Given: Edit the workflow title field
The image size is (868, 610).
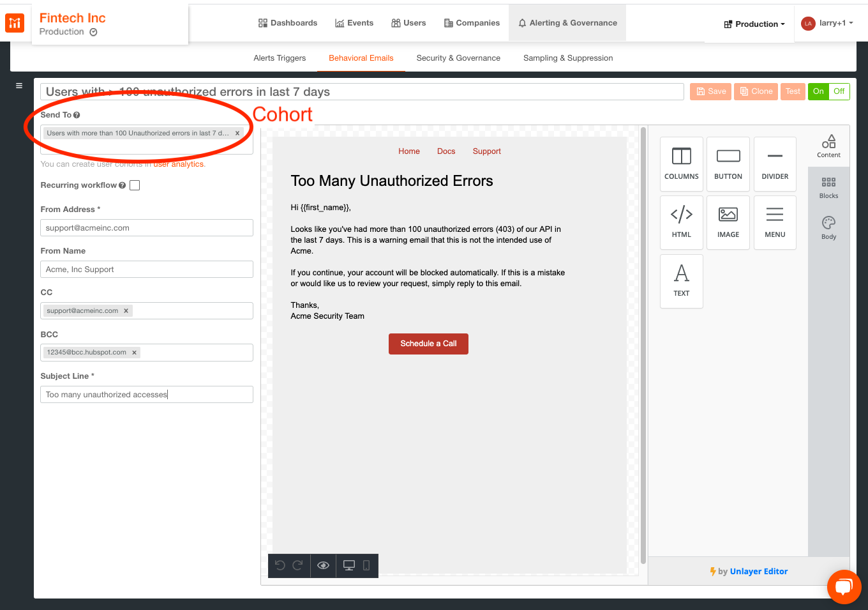Looking at the screenshot, I should pos(362,92).
